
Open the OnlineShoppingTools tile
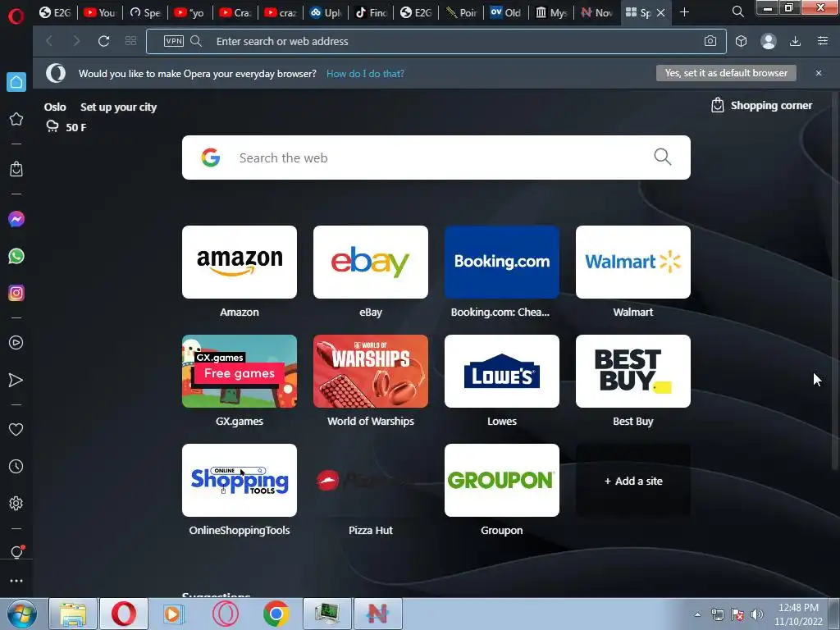[x=240, y=480]
